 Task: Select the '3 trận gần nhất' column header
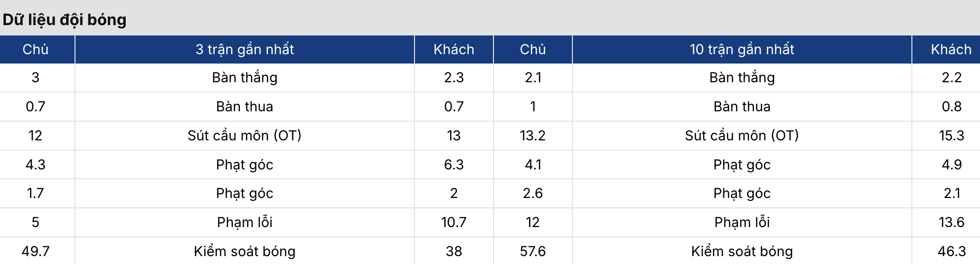click(245, 49)
